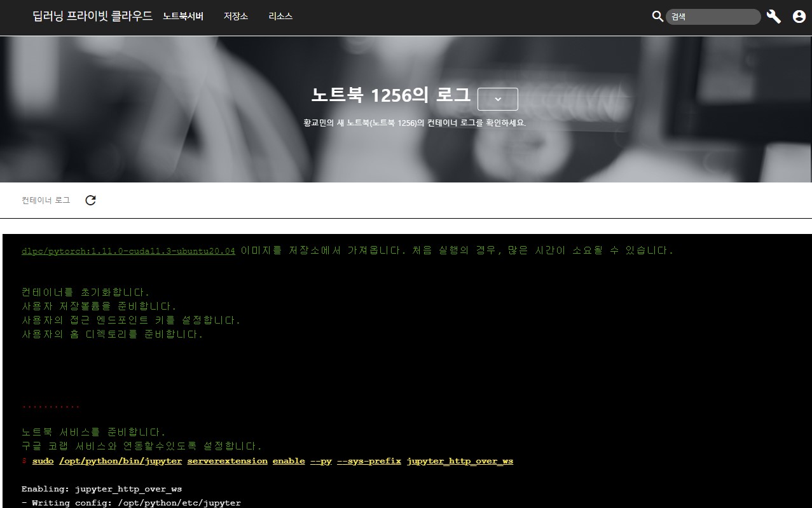
Task: Click line Enabling: jupyter_http_over_ws
Action: coord(102,489)
